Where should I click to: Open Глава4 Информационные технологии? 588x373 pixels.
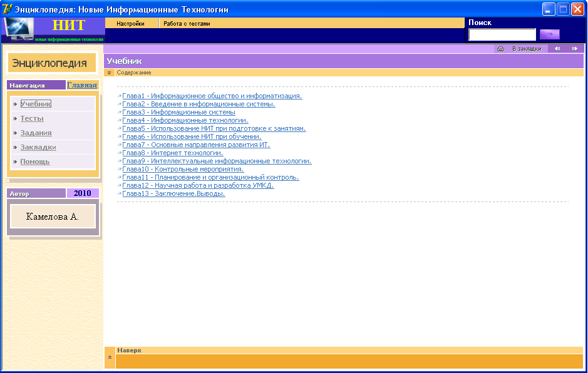(185, 120)
